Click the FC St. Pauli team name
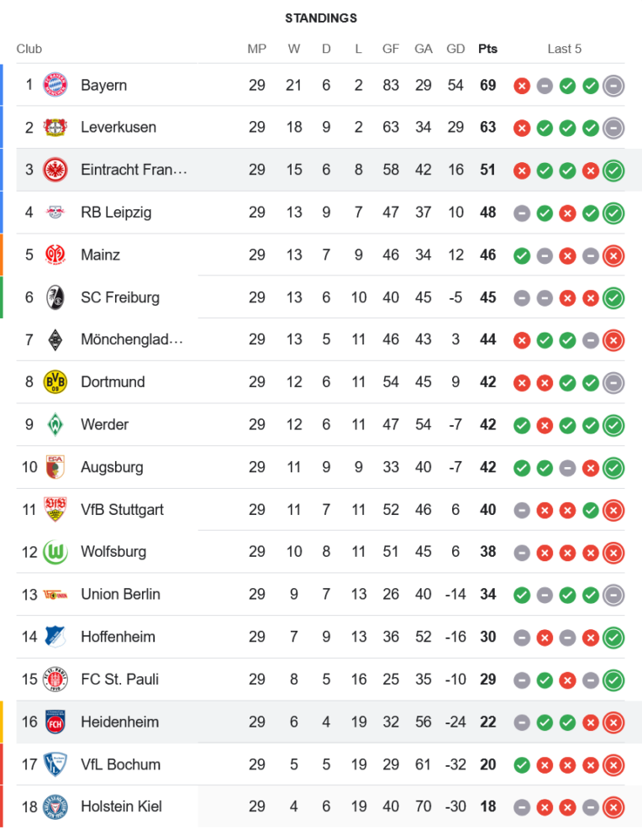Screen dimensions: 642x840 click(119, 679)
